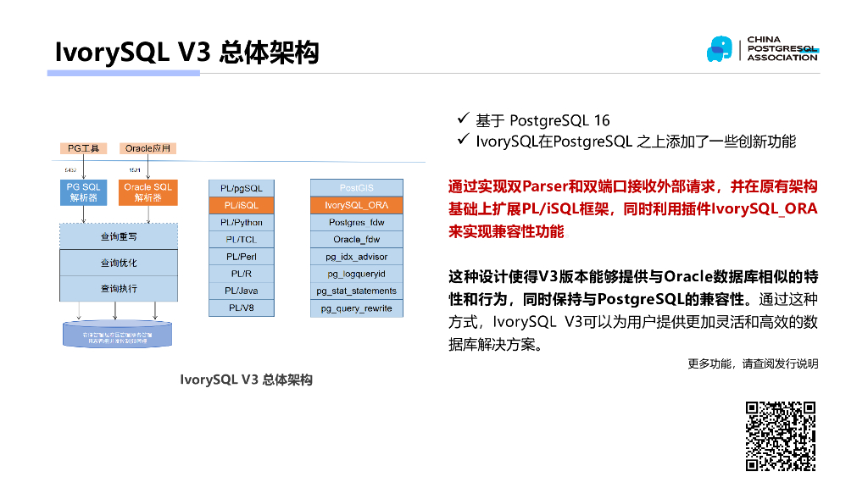Click the QR code image
Viewport: 868px width, 488px height.
[x=781, y=436]
